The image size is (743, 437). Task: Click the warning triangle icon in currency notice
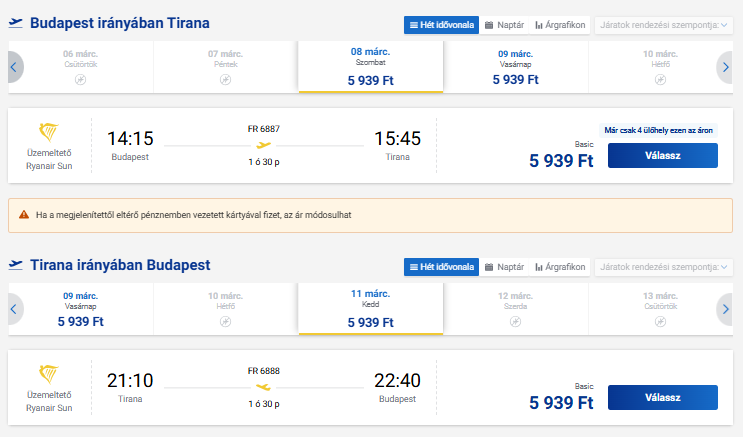24,215
